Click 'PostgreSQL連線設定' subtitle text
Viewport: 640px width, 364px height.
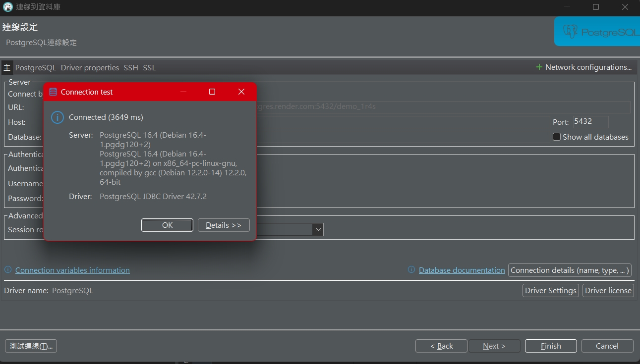pyautogui.click(x=42, y=43)
